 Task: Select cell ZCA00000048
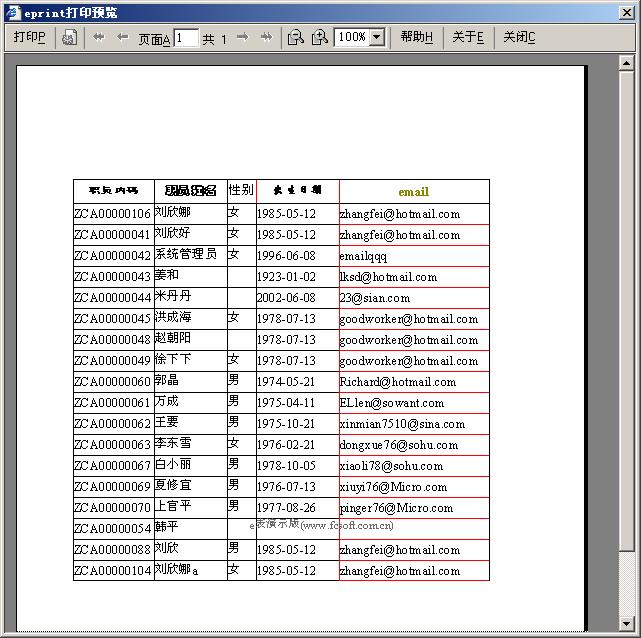(x=114, y=340)
